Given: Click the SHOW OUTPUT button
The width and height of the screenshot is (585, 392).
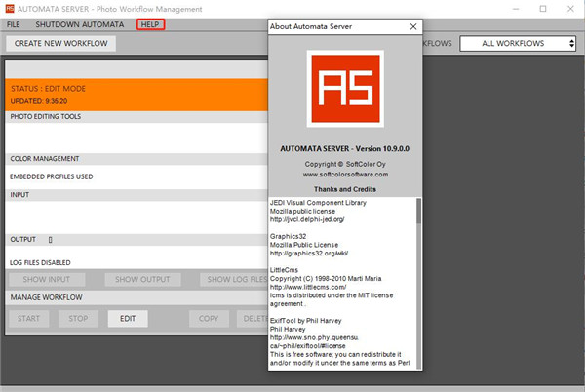Looking at the screenshot, I should pos(142,280).
